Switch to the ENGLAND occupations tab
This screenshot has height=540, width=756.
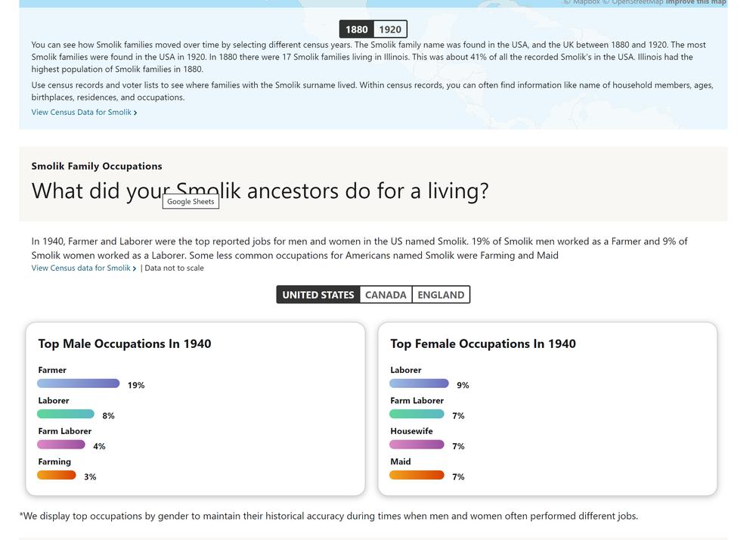click(x=441, y=295)
